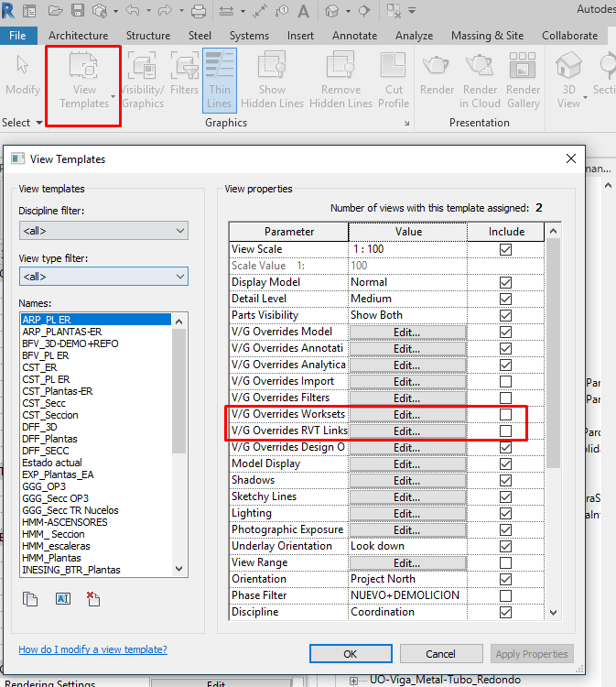
Task: Enable Include for V/G Overrides Import
Action: pos(505,381)
